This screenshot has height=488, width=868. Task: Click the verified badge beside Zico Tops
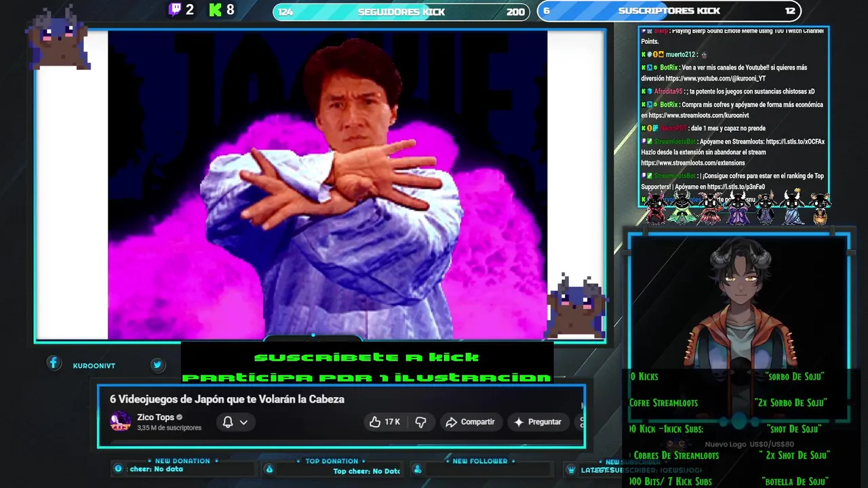point(180,418)
